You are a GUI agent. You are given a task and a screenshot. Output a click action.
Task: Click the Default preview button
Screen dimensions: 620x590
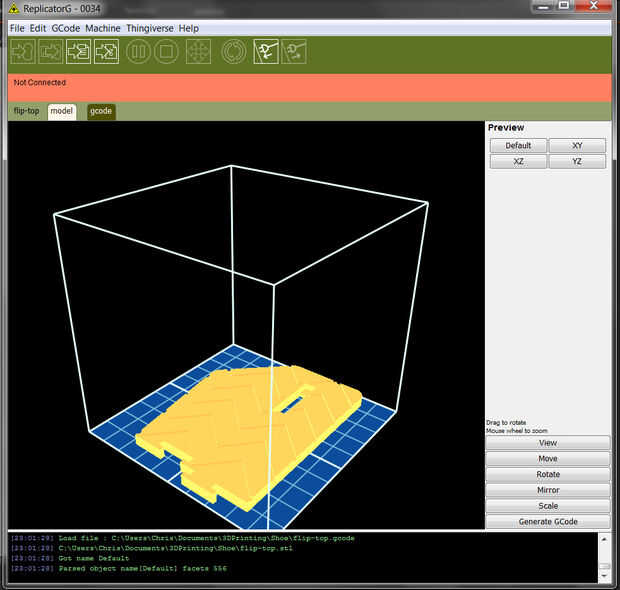pyautogui.click(x=518, y=146)
